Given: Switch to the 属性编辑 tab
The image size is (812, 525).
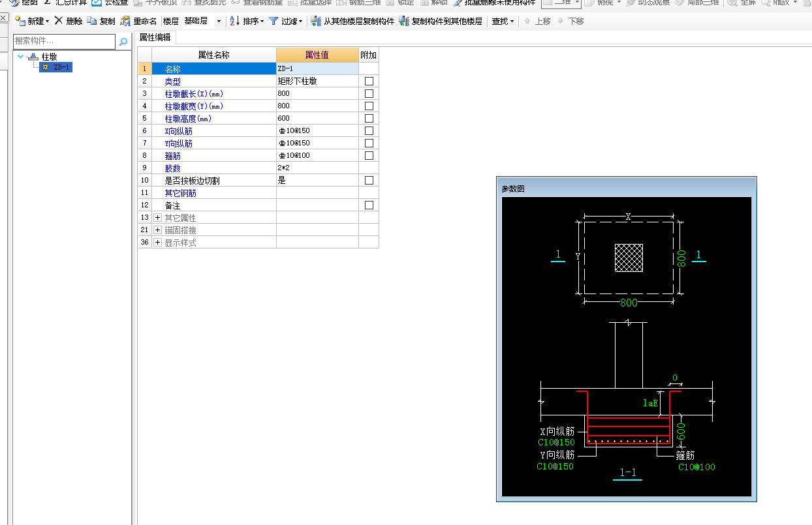Looking at the screenshot, I should [155, 37].
